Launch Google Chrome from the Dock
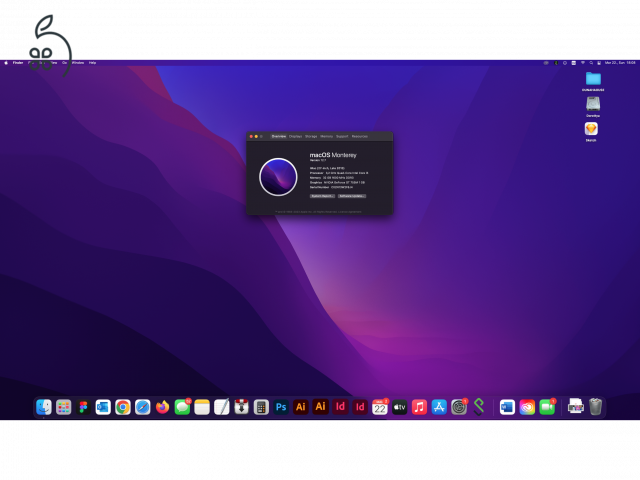The image size is (640, 480). click(x=123, y=407)
